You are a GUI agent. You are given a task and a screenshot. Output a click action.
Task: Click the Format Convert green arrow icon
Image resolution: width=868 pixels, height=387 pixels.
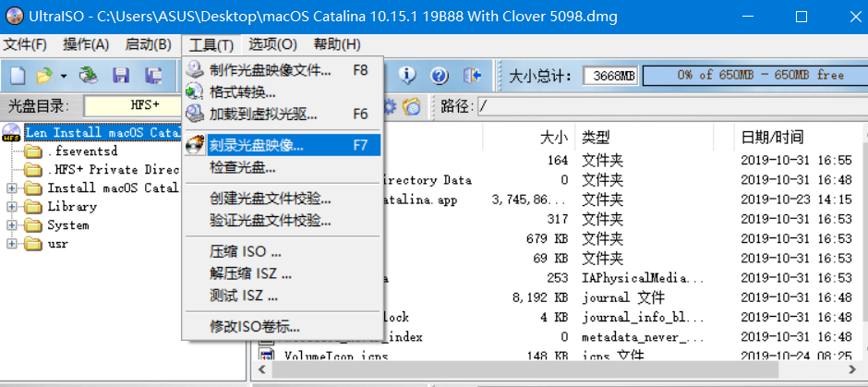tap(195, 92)
